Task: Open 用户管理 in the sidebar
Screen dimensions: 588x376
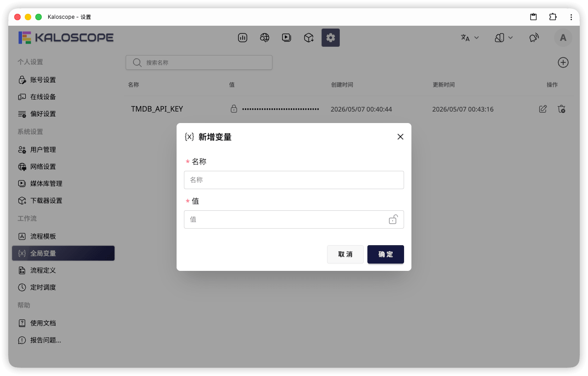Action: point(63,150)
